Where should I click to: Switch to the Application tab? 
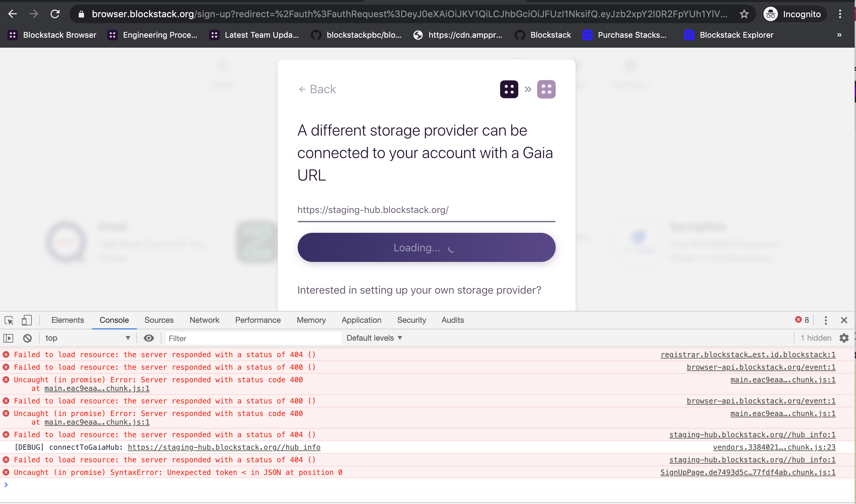(x=361, y=320)
